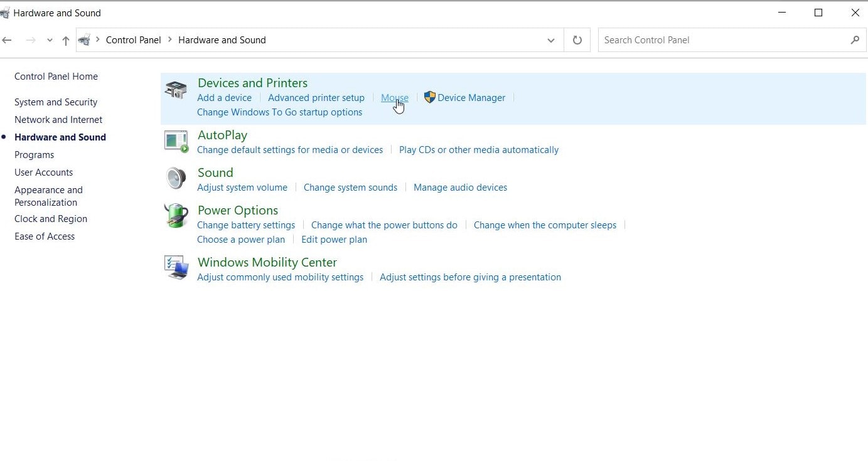Click Adjust system volume
Viewport: 868px width, 461px height.
[x=242, y=188]
